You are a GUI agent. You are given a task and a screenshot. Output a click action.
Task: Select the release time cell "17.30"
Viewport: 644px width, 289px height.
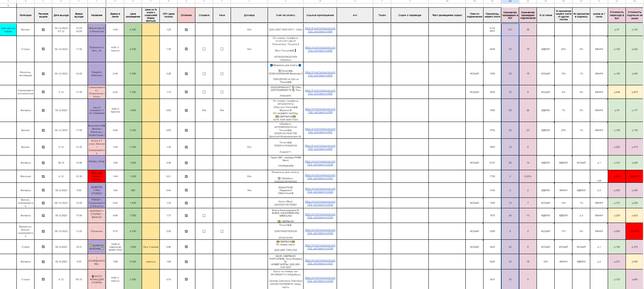point(79,92)
